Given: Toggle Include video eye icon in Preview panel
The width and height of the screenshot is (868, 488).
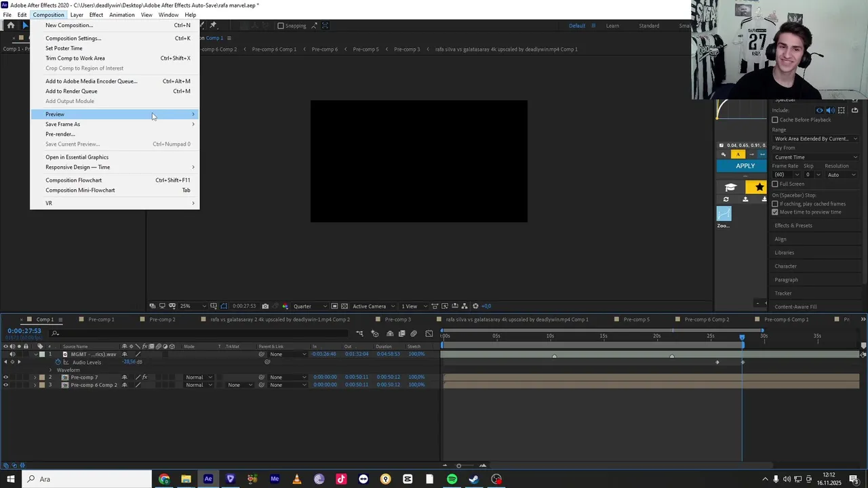Looking at the screenshot, I should (x=819, y=110).
